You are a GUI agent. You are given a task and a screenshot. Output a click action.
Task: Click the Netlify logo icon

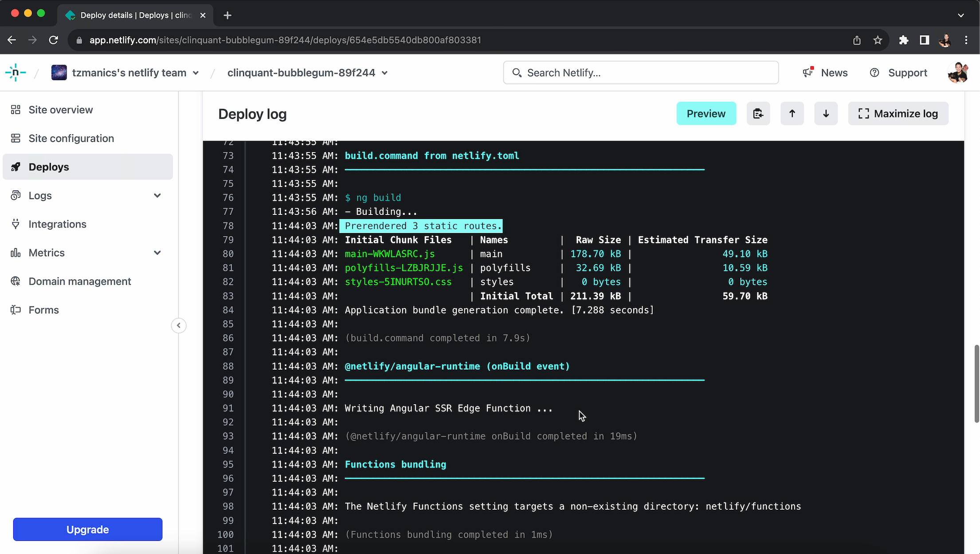[x=16, y=73]
